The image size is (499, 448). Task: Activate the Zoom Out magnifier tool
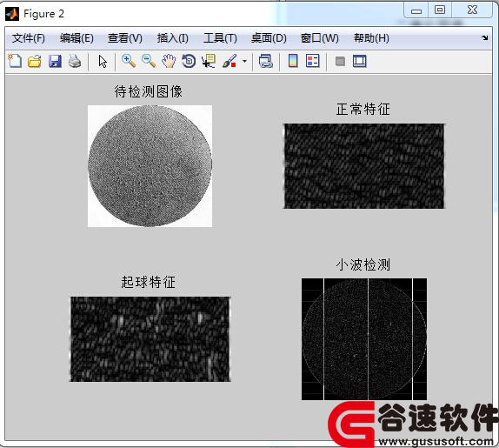149,61
